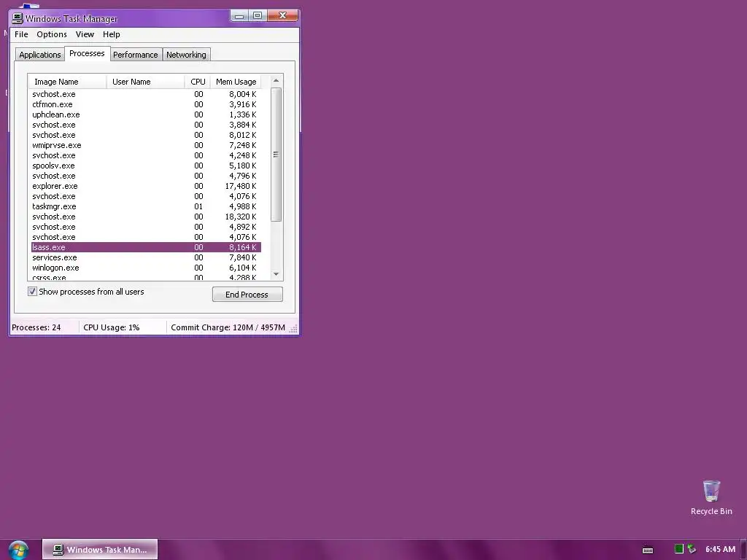Click the Processes: 24 status entry
Screen dimensions: 747x560
click(36, 327)
